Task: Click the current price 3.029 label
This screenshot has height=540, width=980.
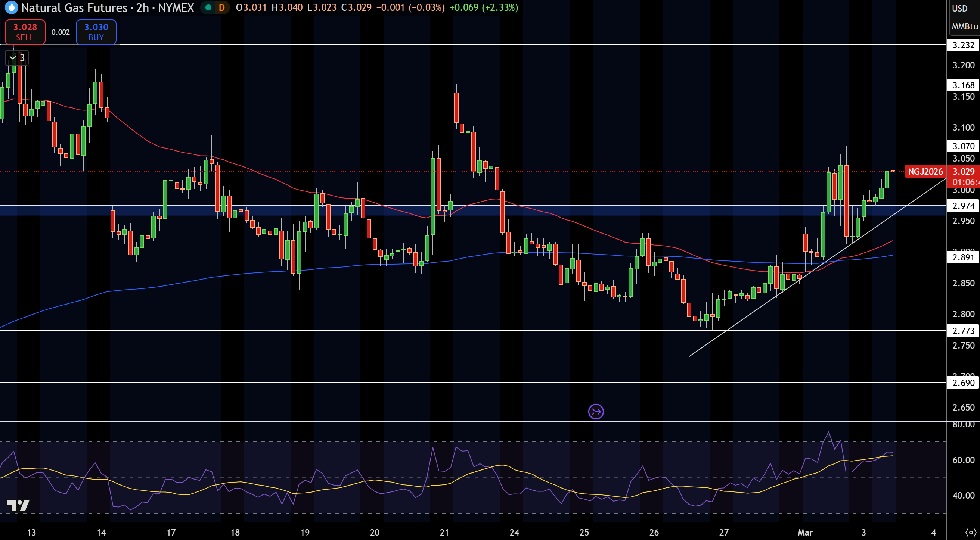Action: click(x=963, y=171)
